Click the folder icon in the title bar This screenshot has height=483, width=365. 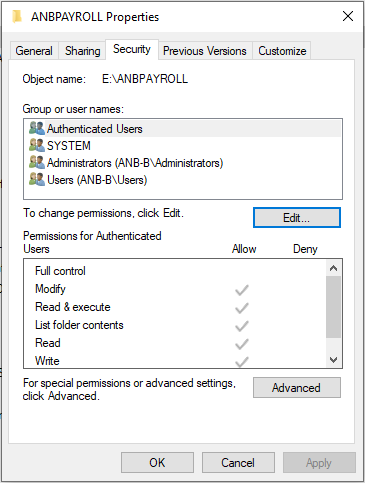17,16
